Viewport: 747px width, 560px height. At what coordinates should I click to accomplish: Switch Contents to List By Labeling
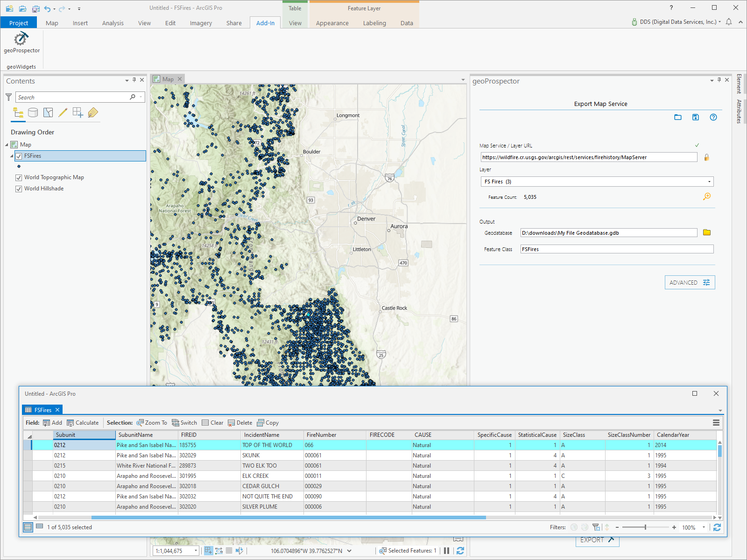(93, 112)
